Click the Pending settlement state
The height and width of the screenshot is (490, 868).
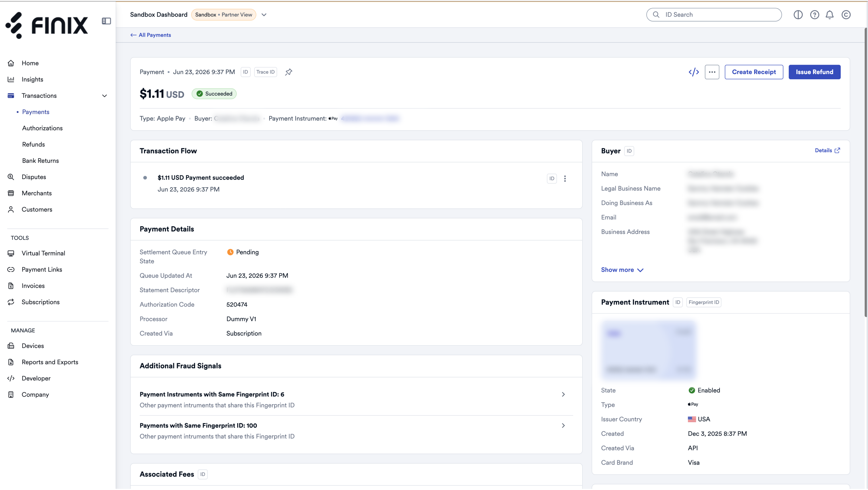point(243,252)
